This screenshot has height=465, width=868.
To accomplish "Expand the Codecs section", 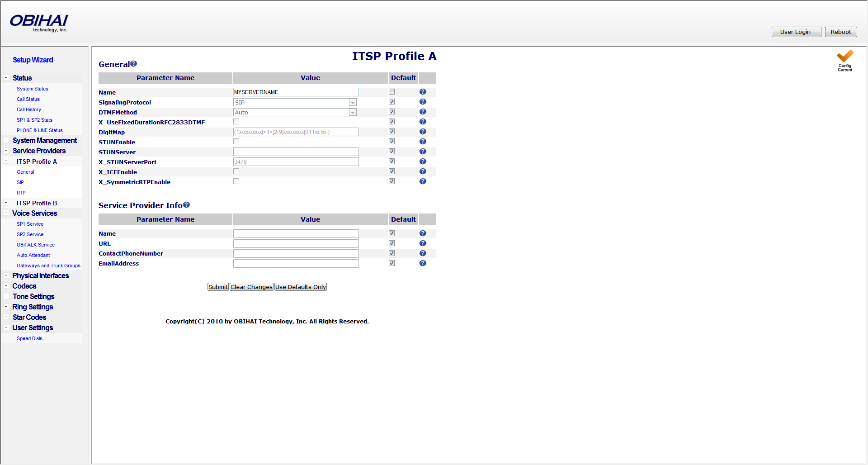I will click(6, 286).
